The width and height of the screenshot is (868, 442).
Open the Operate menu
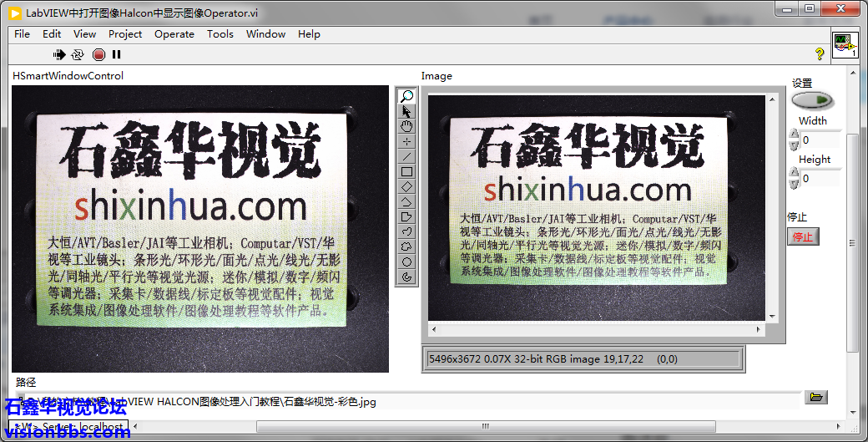(174, 34)
